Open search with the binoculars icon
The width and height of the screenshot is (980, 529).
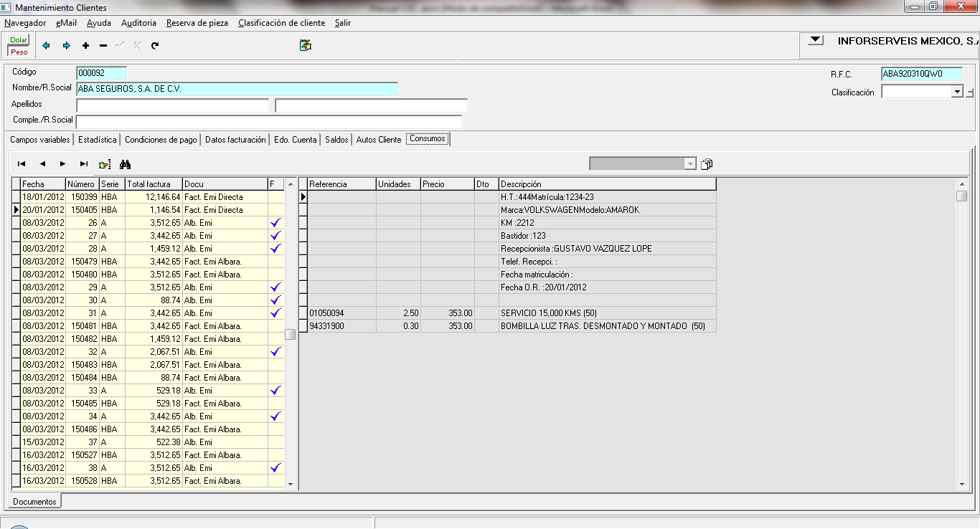(x=125, y=164)
